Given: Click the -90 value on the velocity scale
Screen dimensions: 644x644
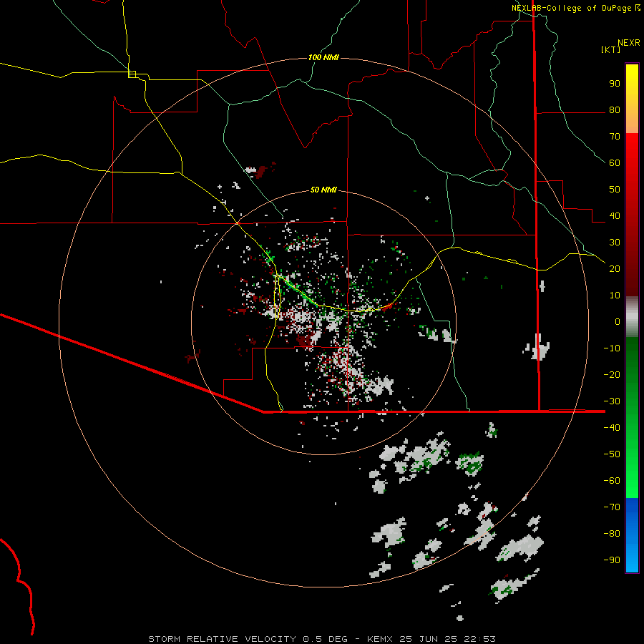Looking at the screenshot, I should 612,560.
